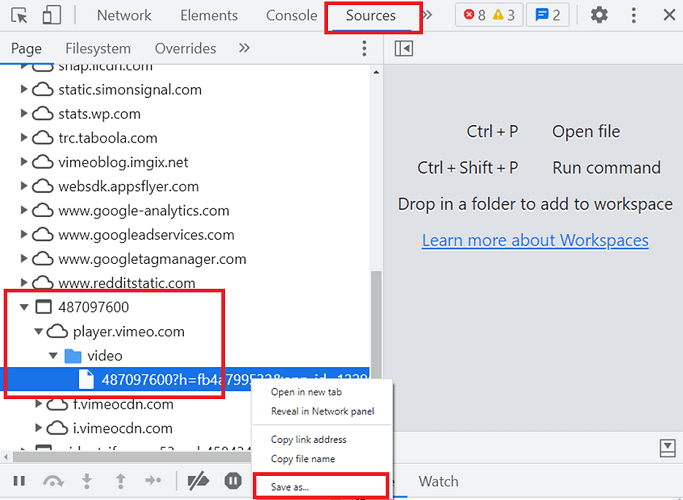Expand www.google-analytics.com domain
Viewport: 683px width, 500px height.
tap(24, 210)
